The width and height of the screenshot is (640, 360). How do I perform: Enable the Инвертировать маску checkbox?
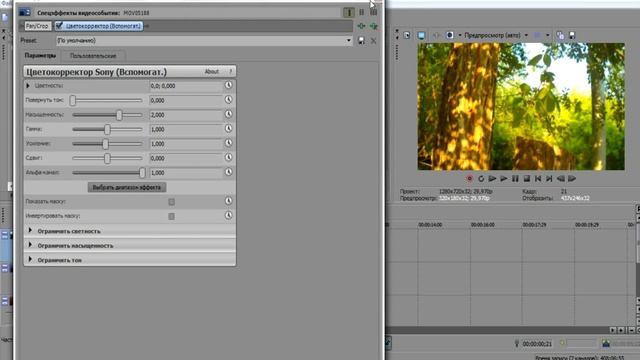click(x=171, y=216)
